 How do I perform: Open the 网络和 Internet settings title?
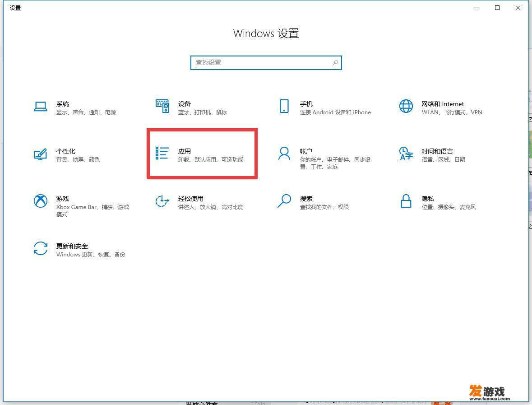click(x=442, y=104)
